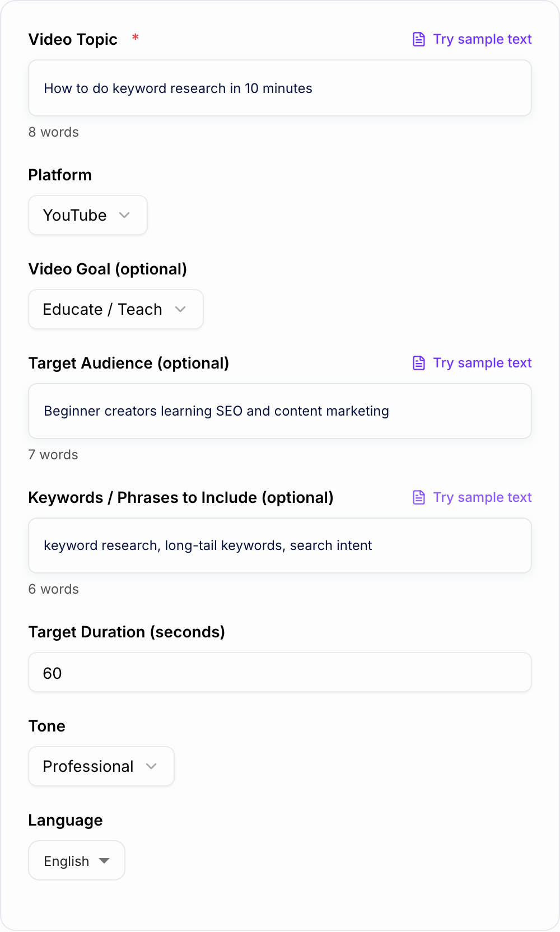Open the Language dropdown showing English

tap(77, 860)
